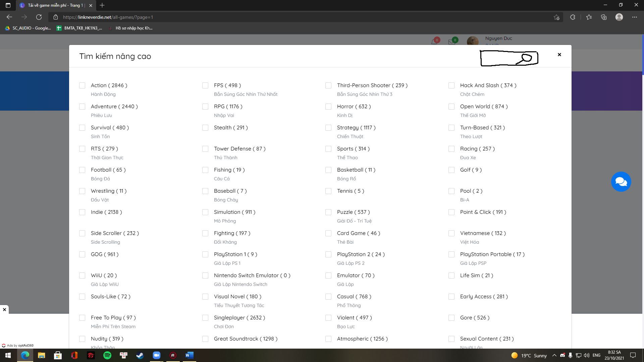Open the new browser tab button

click(x=102, y=5)
